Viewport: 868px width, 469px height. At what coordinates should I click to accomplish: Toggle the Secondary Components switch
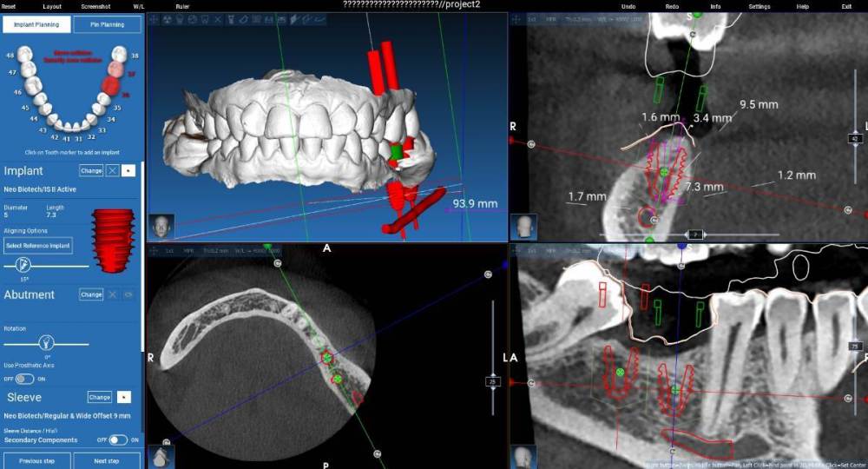pyautogui.click(x=118, y=440)
